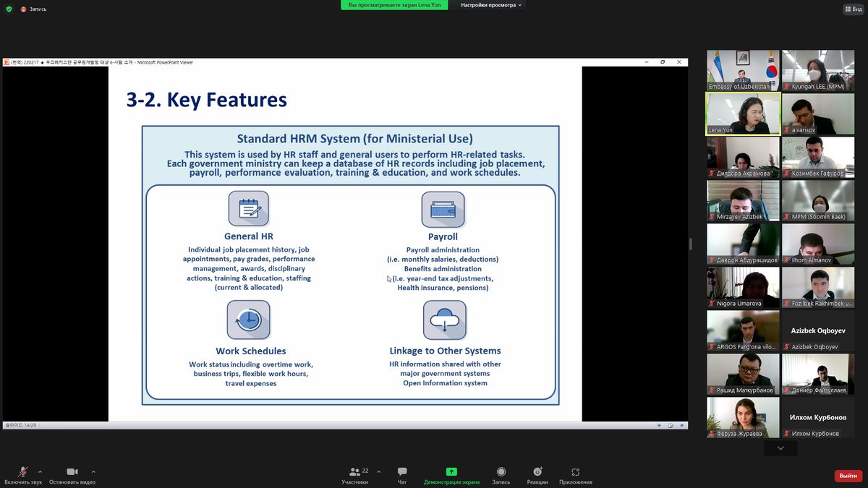Click the "Linkage to Other Systems" heading
The height and width of the screenshot is (488, 868).
tap(445, 351)
